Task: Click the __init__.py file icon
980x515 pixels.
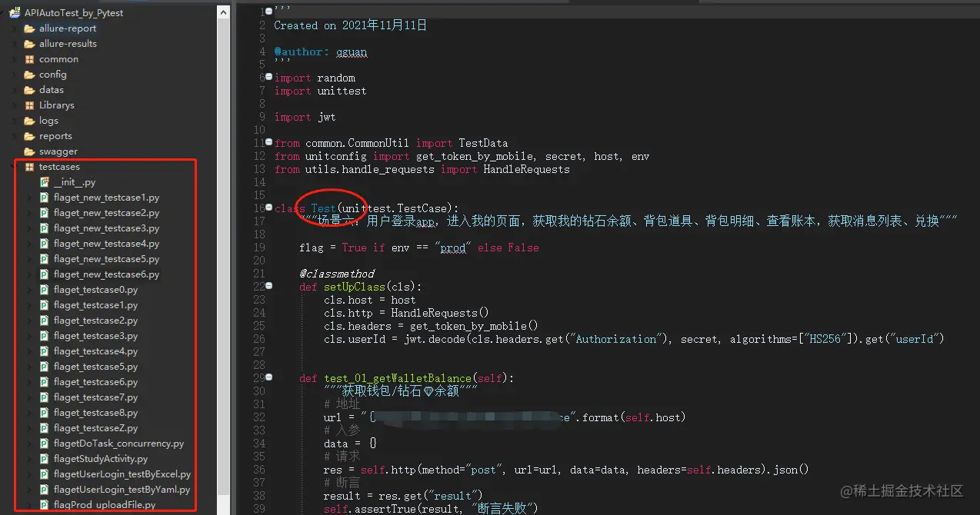Action: [x=45, y=182]
